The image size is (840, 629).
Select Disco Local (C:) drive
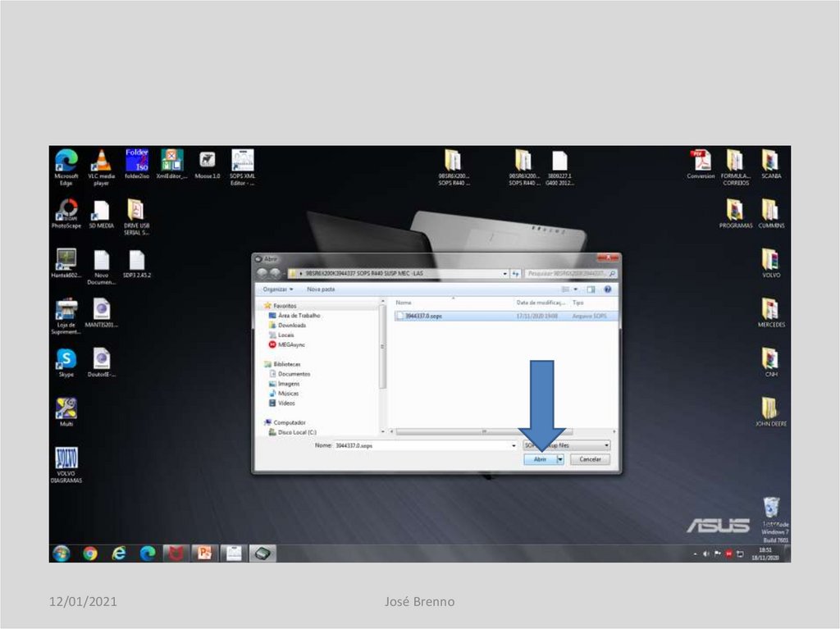click(x=296, y=432)
